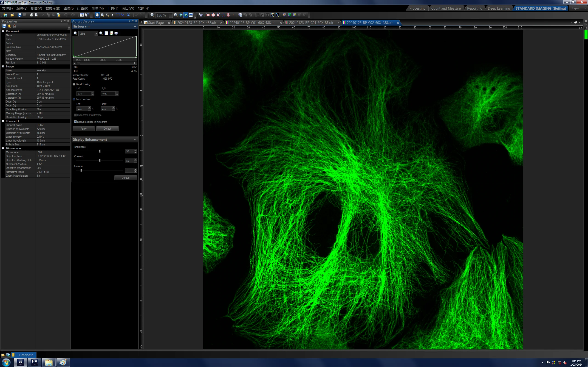
Task: Open the 测量(M) menu
Action: click(x=98, y=8)
